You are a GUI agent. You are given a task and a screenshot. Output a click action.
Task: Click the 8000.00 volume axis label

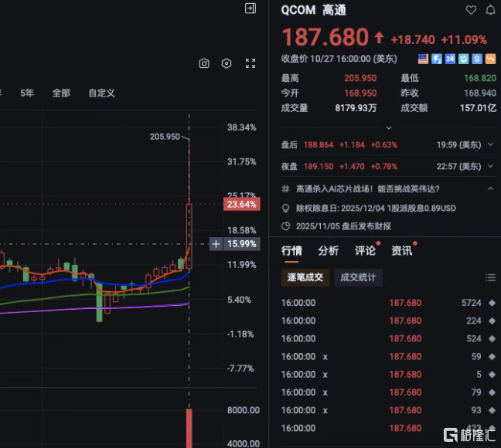point(243,410)
